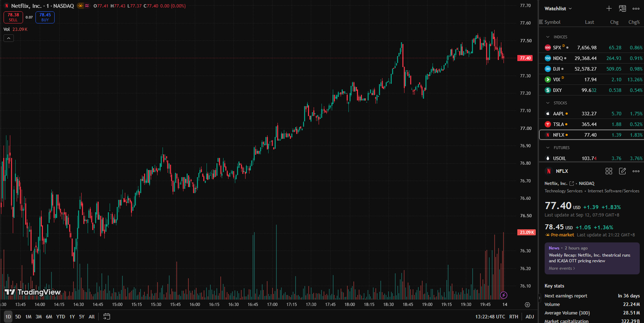Viewport: 644px width, 323px height.
Task: Click the red SPX 500 logo icon
Action: [547, 47]
